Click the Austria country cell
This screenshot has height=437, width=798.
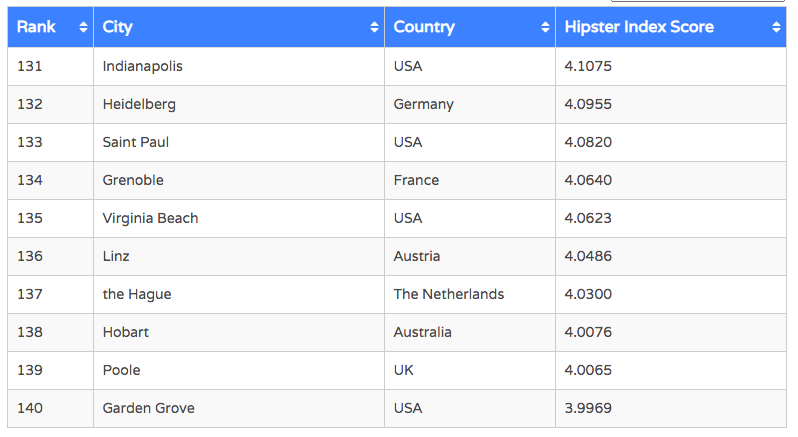coord(417,256)
